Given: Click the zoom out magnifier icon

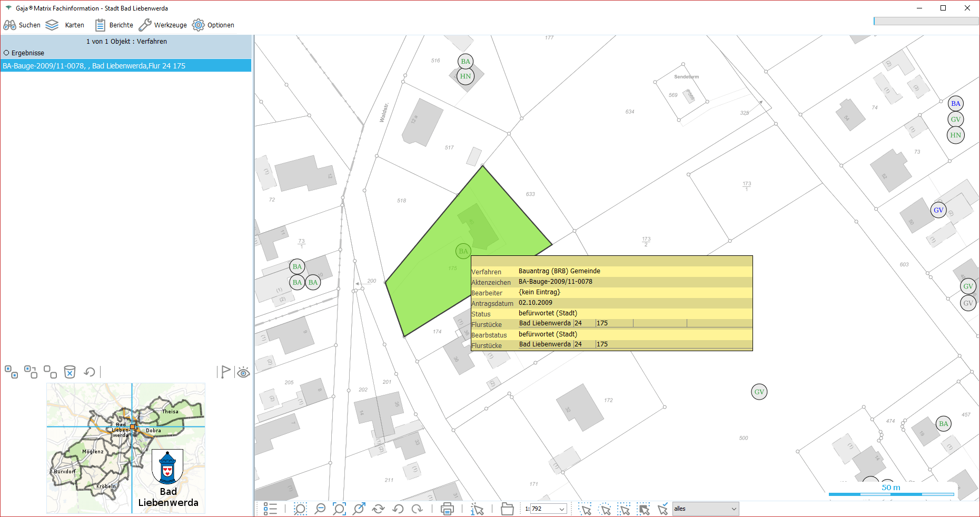Looking at the screenshot, I should click(x=320, y=509).
